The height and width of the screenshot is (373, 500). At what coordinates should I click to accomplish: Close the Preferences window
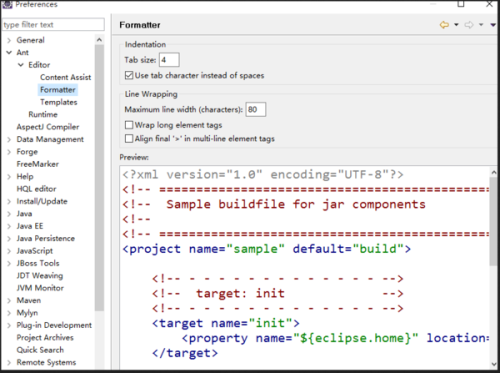489,4
